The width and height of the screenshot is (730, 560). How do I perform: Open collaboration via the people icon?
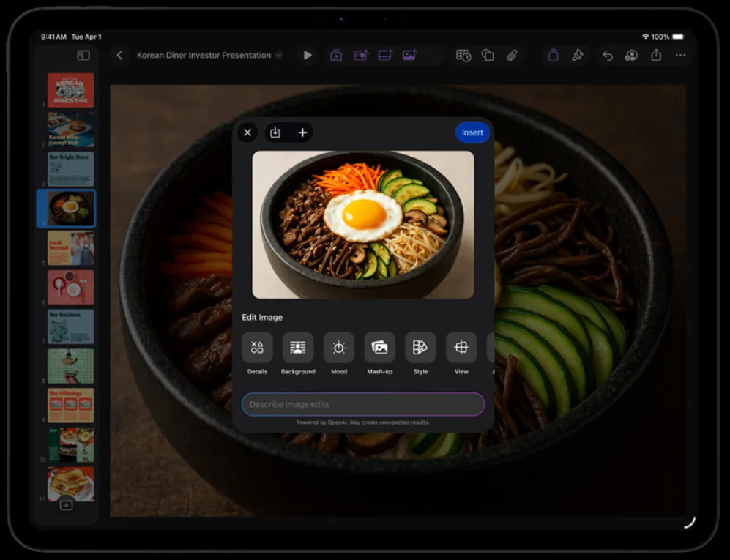point(630,55)
